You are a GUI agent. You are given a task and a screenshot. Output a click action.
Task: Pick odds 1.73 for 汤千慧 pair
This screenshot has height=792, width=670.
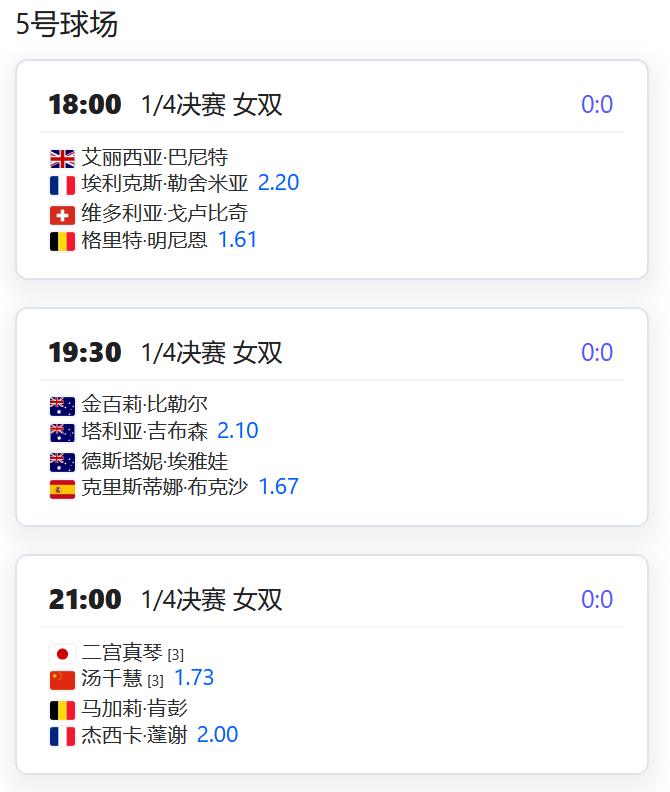click(x=194, y=677)
